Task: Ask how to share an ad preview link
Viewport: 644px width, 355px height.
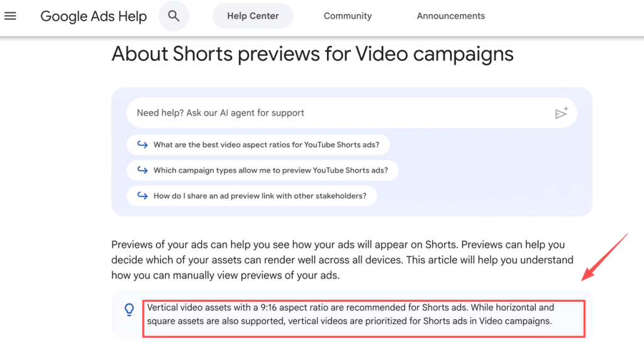Action: (x=252, y=196)
